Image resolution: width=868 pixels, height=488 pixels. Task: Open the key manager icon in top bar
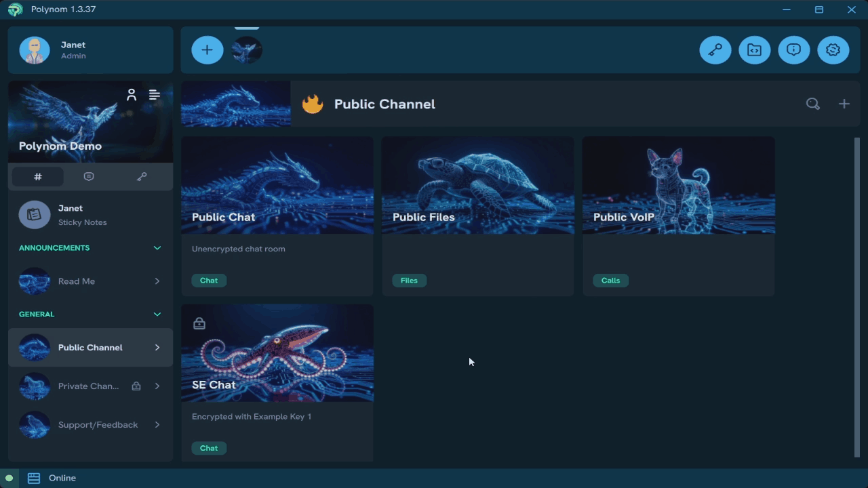click(x=715, y=50)
